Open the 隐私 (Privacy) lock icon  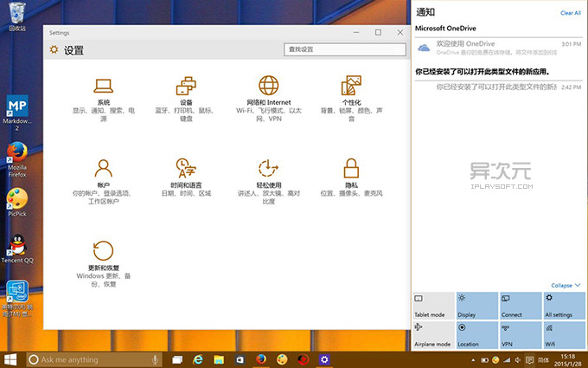351,168
